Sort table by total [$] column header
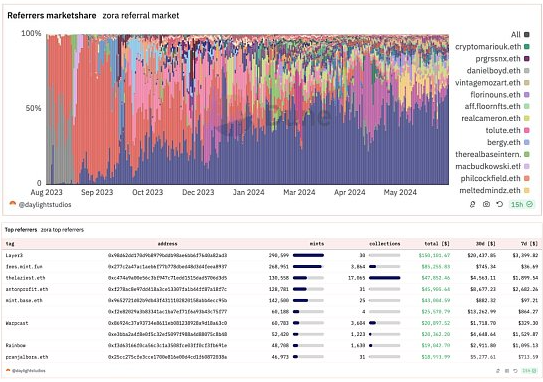The image size is (543, 382). tap(437, 244)
